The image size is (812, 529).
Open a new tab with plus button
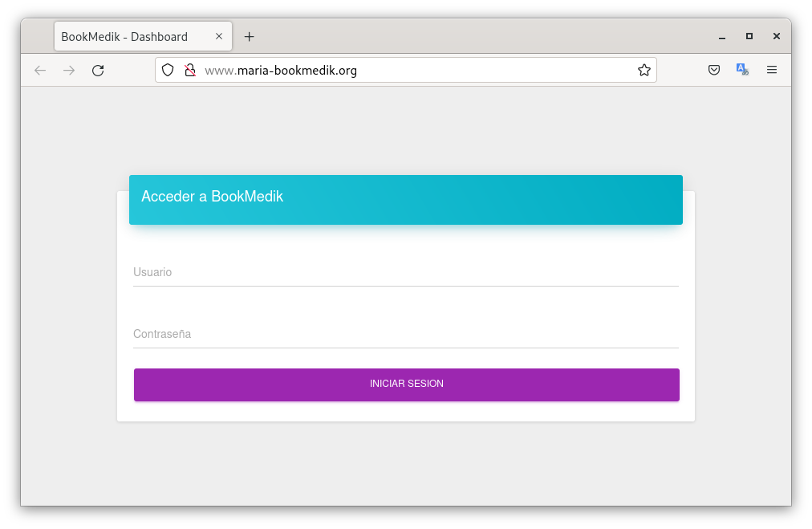pos(250,37)
